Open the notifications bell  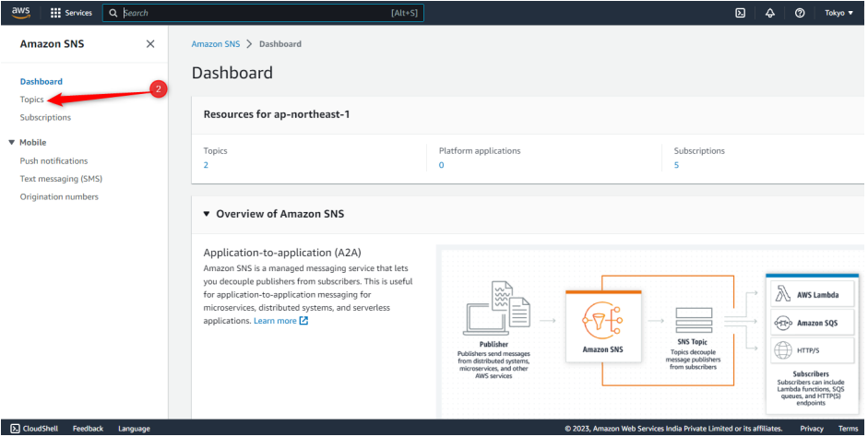click(769, 13)
